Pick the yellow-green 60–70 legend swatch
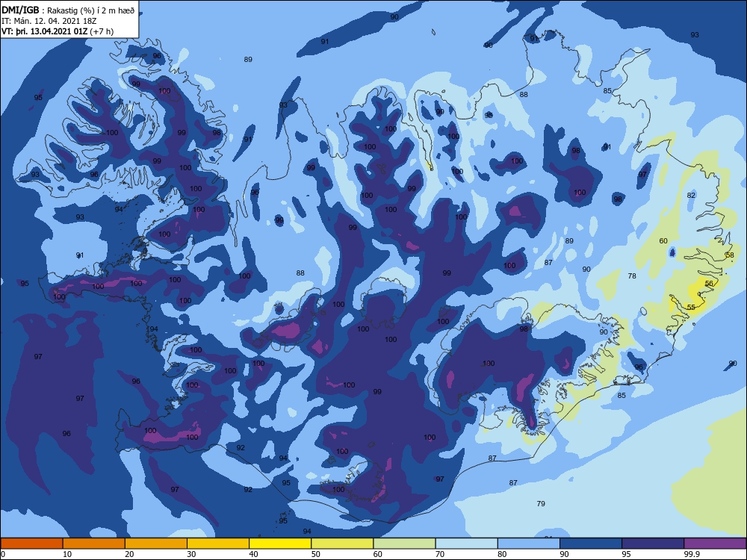Screen dimensions: 747x560 [x=404, y=544]
